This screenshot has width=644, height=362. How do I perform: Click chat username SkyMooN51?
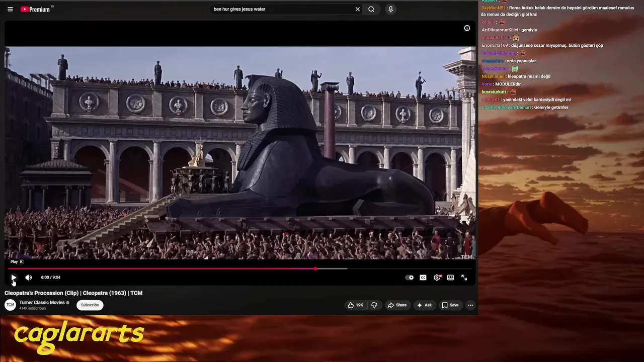coord(494,8)
